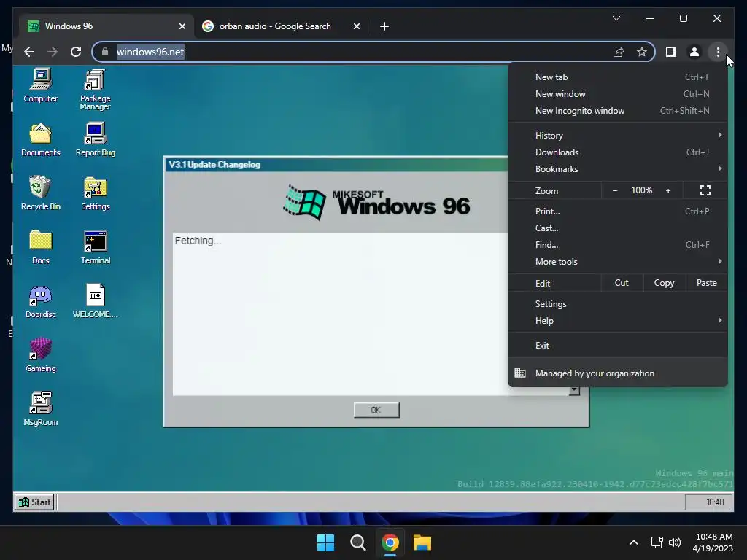Open the Recycle Bin icon
Viewport: 747px width, 560px height.
click(x=41, y=192)
